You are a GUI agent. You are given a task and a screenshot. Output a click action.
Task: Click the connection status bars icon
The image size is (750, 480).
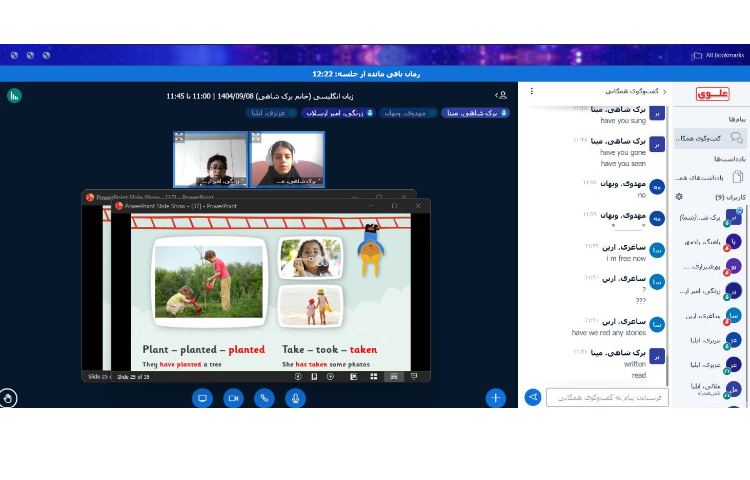point(14,95)
